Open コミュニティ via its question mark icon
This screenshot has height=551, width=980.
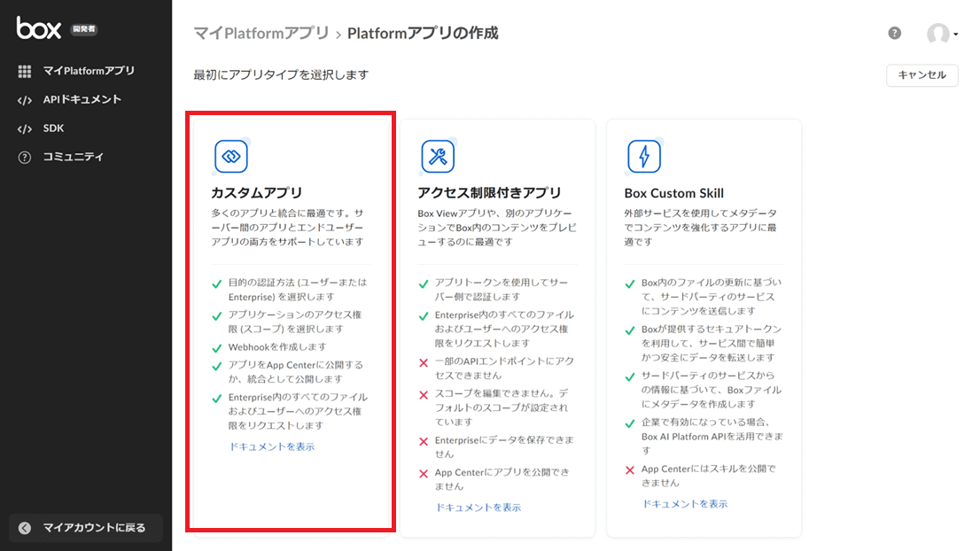[x=22, y=159]
